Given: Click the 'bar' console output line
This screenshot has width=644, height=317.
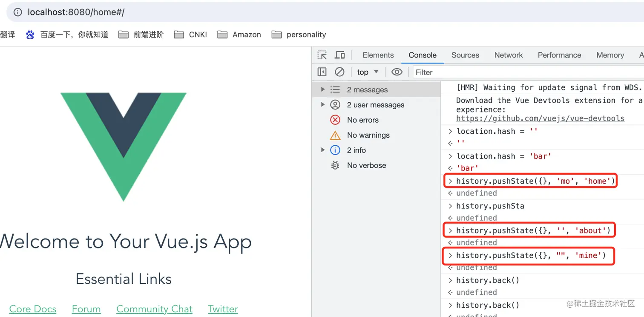Looking at the screenshot, I should pyautogui.click(x=467, y=168).
